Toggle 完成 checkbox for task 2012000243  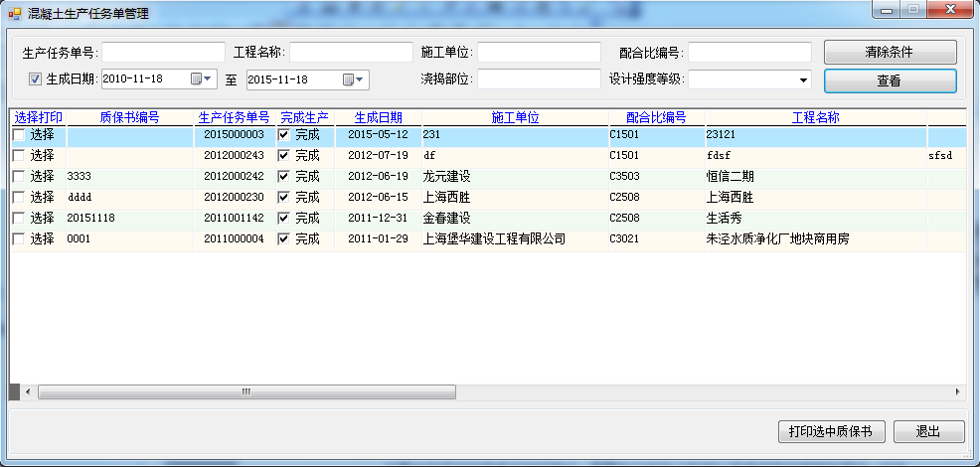click(284, 155)
